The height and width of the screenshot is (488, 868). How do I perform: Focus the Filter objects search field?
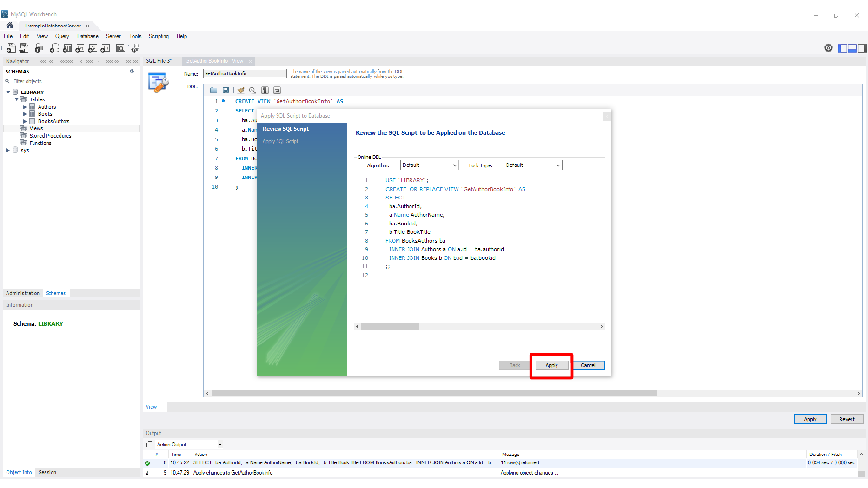pos(74,81)
